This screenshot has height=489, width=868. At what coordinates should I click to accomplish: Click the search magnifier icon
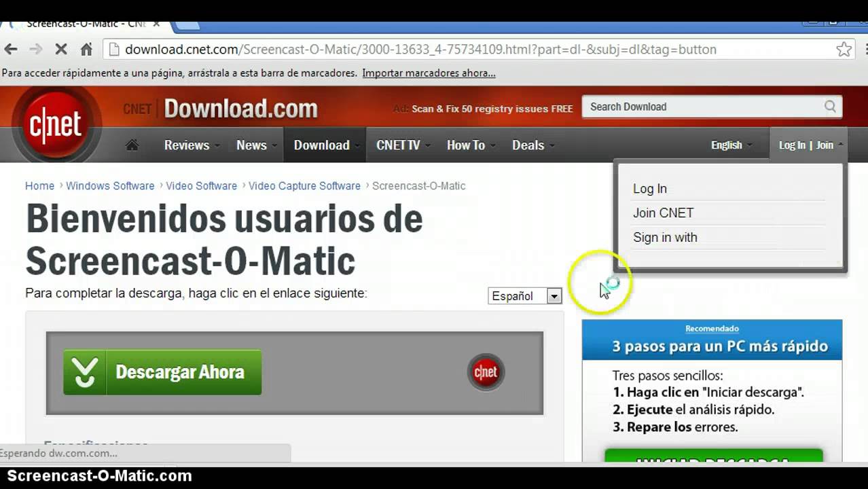(x=830, y=107)
